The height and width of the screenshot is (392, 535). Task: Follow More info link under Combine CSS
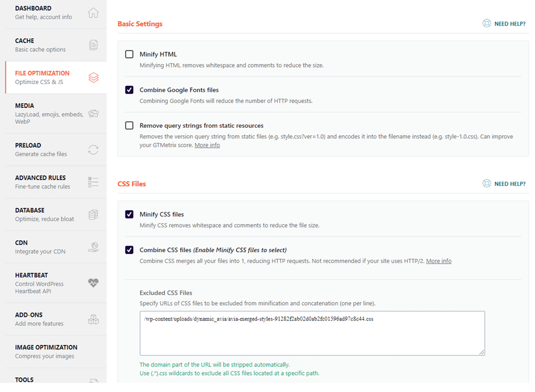[x=438, y=261]
